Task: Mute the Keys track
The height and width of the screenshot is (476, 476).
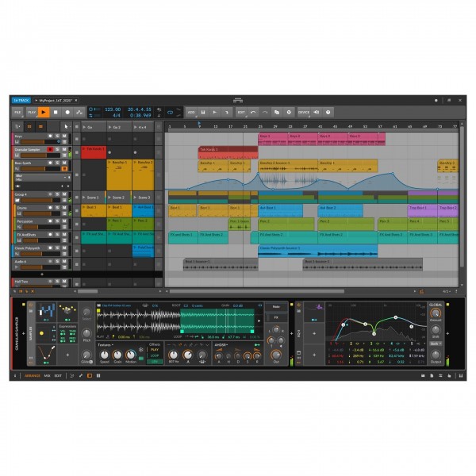Action: [x=64, y=136]
